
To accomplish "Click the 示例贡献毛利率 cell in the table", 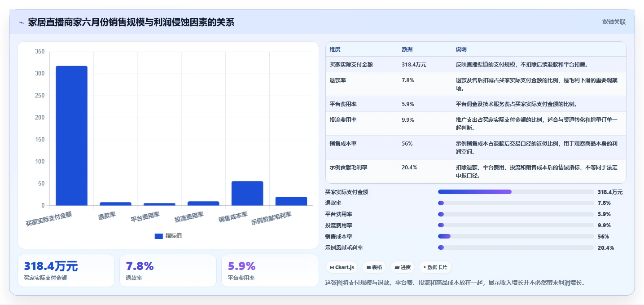I will click(348, 168).
